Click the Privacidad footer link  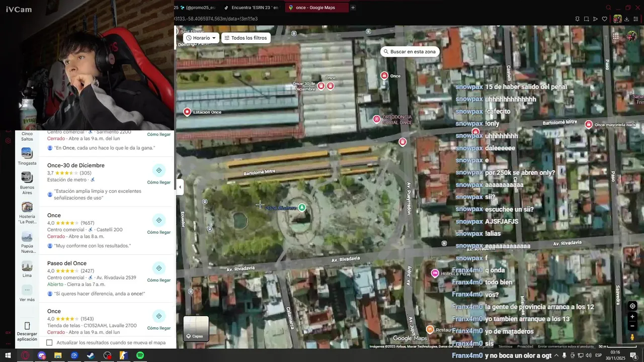click(x=525, y=346)
